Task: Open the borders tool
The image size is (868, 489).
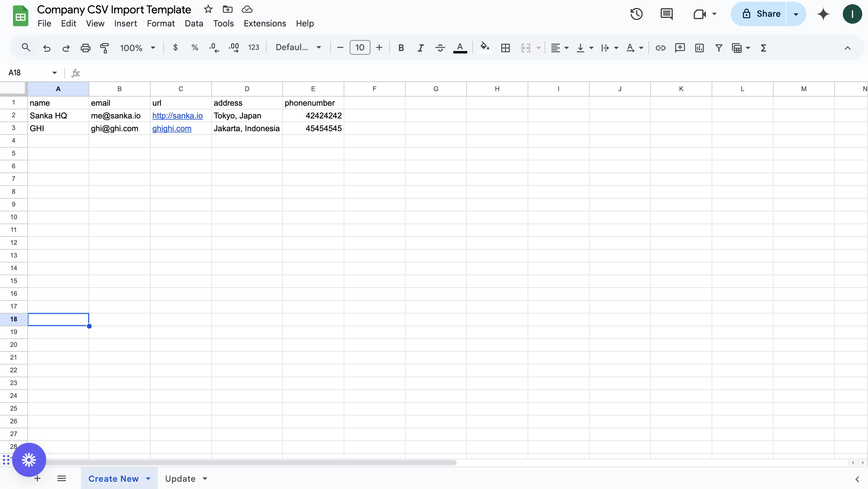Action: coord(505,48)
